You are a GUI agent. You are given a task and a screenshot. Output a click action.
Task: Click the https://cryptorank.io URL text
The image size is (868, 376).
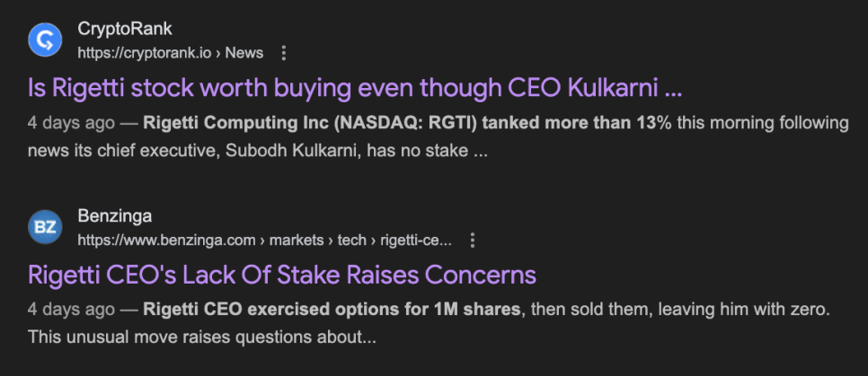145,53
